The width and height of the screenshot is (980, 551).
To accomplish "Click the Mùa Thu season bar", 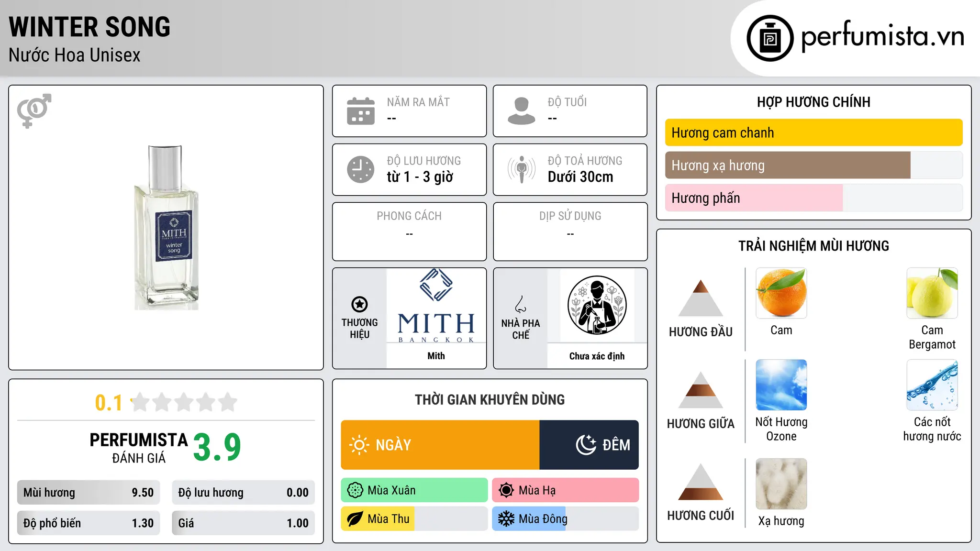I will (414, 519).
